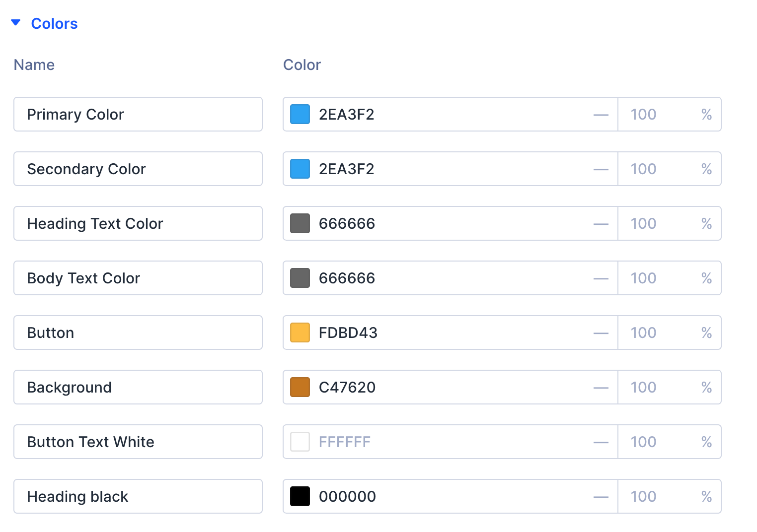Collapse the Colors section triangle
The height and width of the screenshot is (532, 757).
click(16, 22)
